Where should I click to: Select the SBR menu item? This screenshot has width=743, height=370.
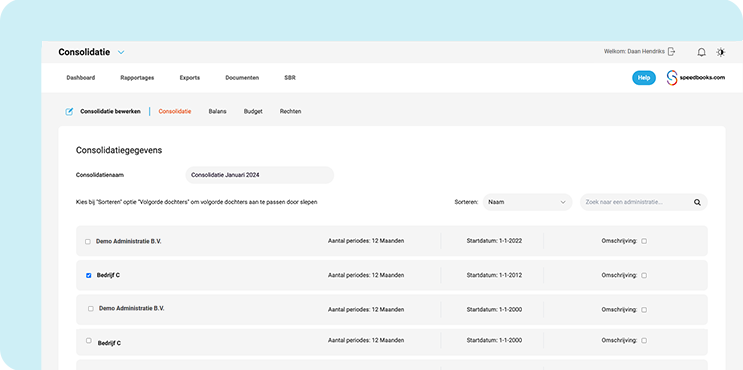290,78
